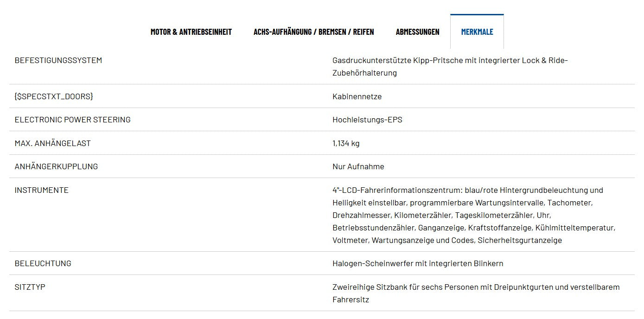Click the Hochleistungs-EPS value

[367, 120]
